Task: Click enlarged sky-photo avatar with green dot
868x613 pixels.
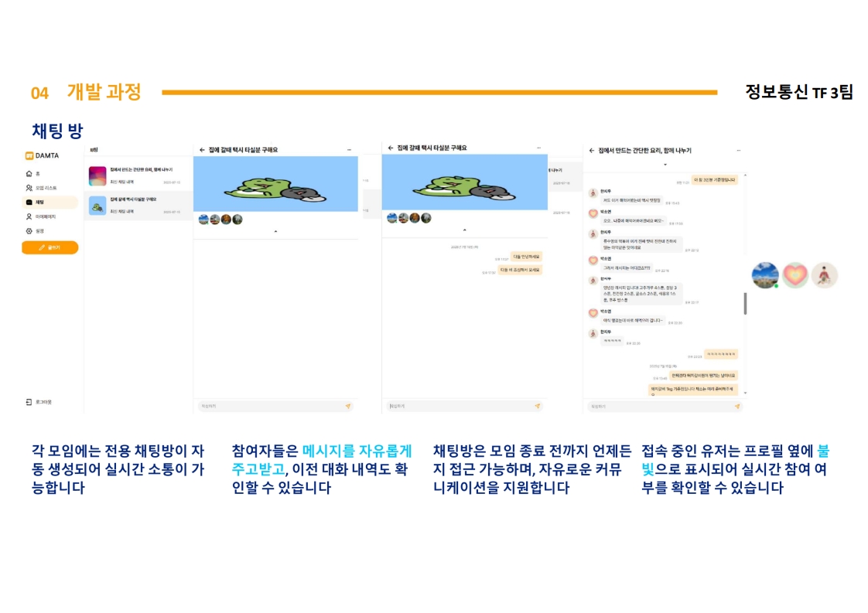Action: coord(766,275)
